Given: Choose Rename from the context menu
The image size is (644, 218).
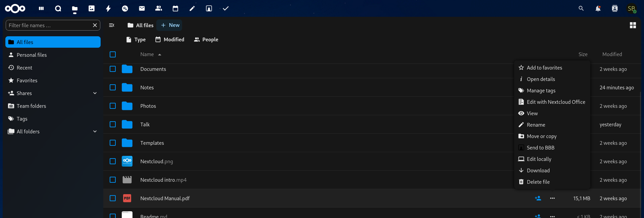Looking at the screenshot, I should pos(536,125).
